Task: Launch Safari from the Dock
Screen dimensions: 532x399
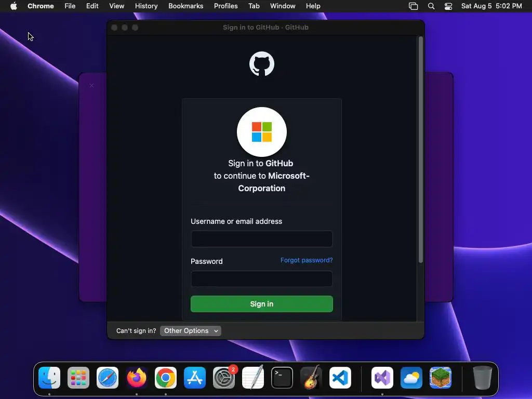Action: coord(108,378)
